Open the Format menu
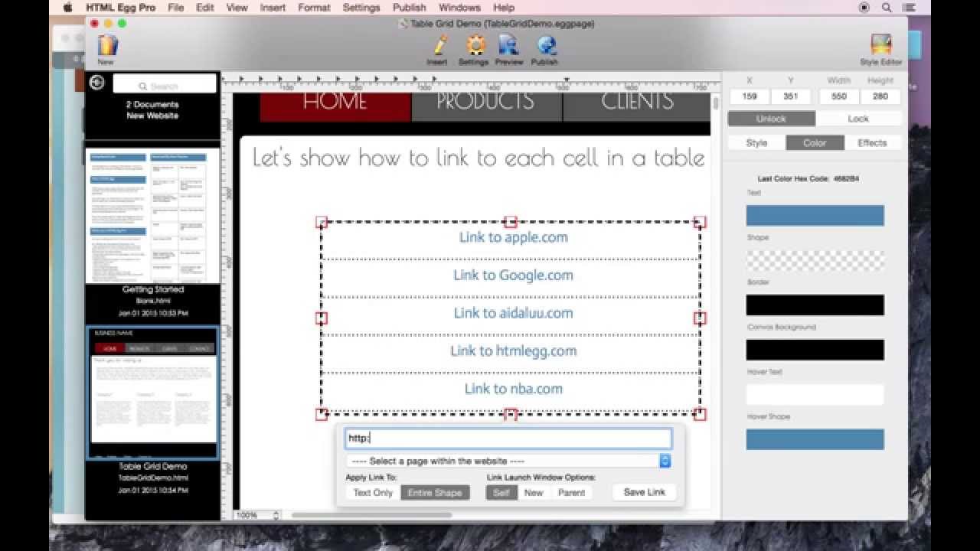This screenshot has width=980, height=551. point(314,8)
